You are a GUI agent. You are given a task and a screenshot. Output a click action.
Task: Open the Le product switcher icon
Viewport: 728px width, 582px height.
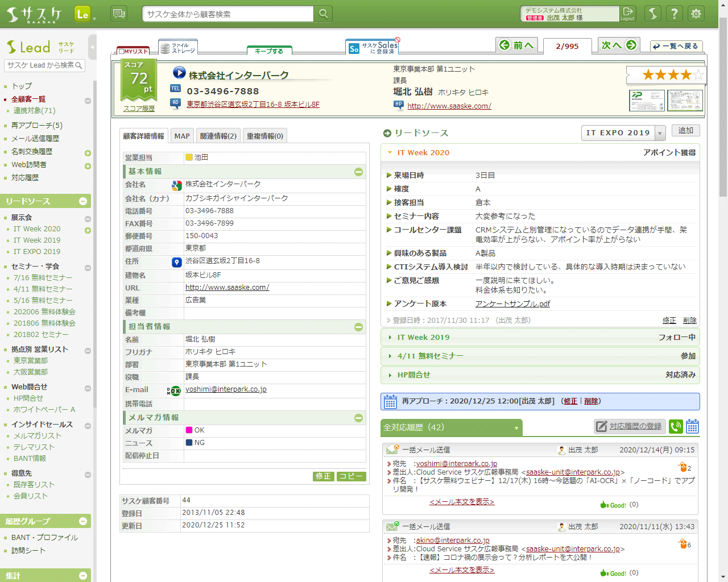click(82, 14)
